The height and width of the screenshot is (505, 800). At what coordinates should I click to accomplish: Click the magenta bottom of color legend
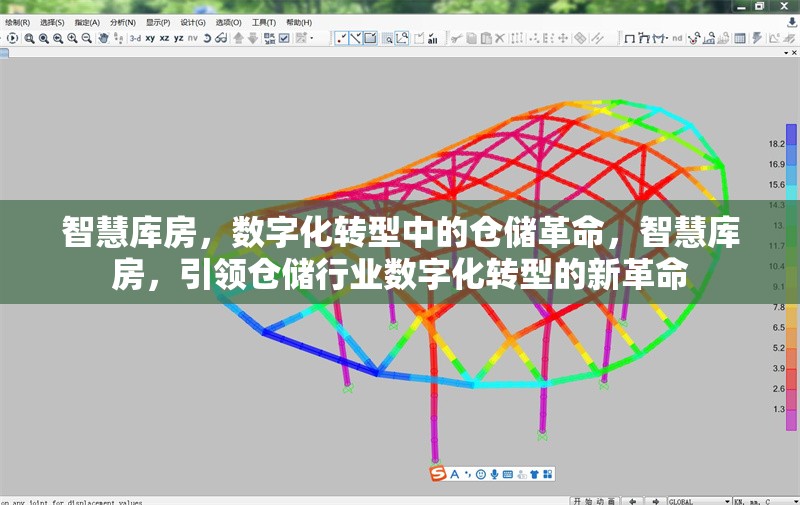[791, 420]
